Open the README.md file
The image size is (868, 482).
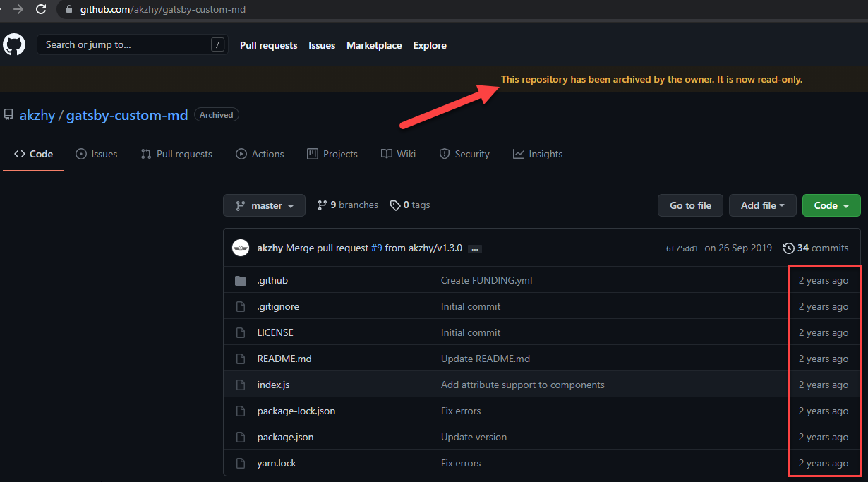point(284,359)
